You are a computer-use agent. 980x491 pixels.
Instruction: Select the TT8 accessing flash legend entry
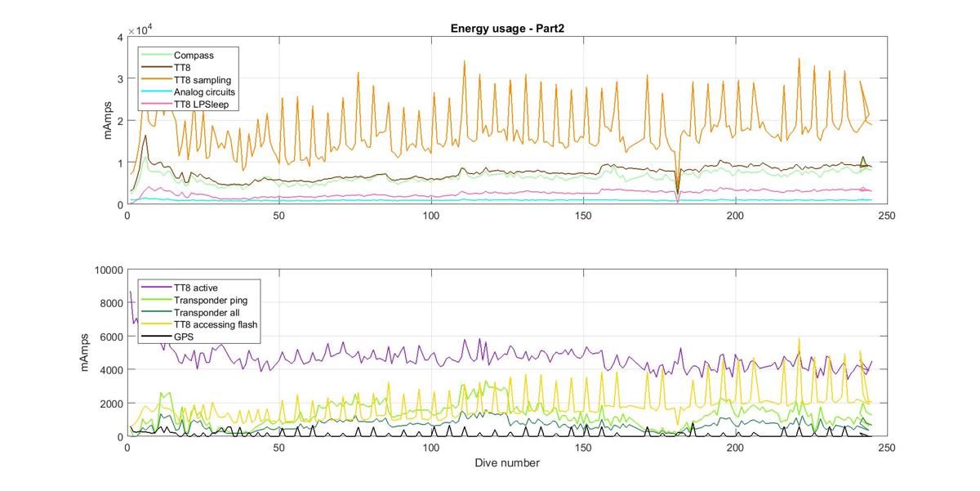click(200, 324)
